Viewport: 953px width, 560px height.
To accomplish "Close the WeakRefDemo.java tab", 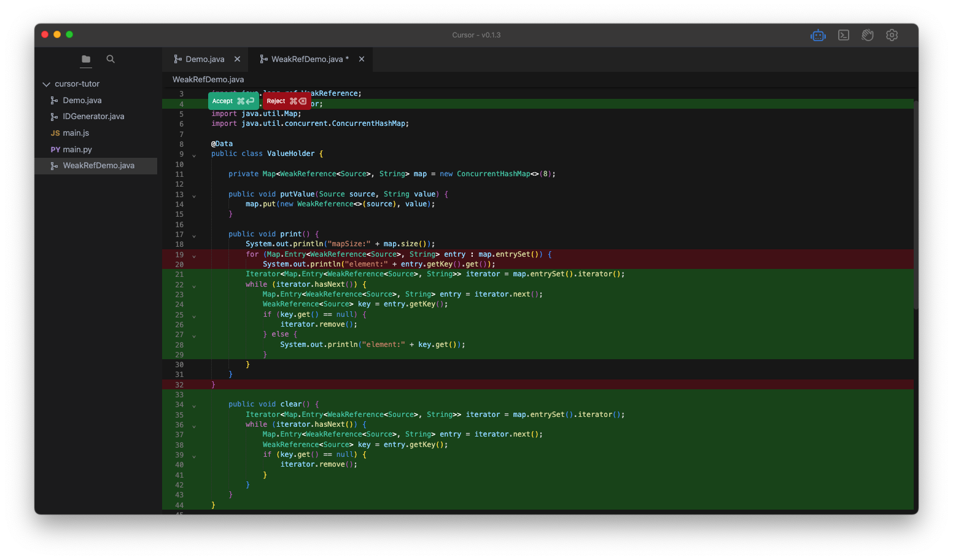I will 362,60.
